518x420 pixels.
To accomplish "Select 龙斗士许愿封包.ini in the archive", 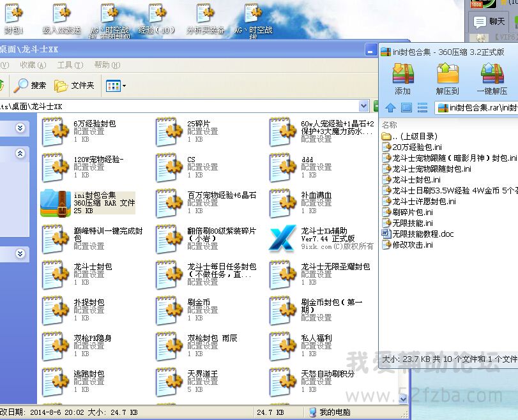I will click(x=419, y=202).
